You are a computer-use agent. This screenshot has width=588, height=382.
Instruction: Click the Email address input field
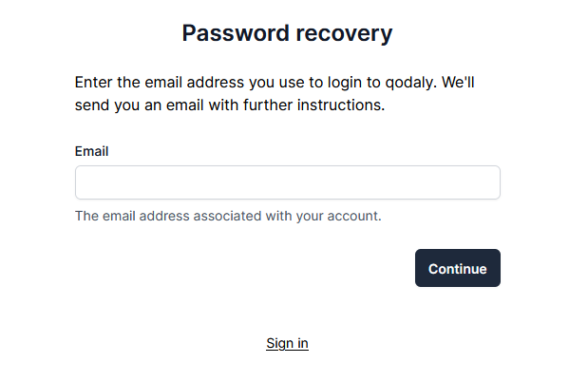tap(287, 182)
